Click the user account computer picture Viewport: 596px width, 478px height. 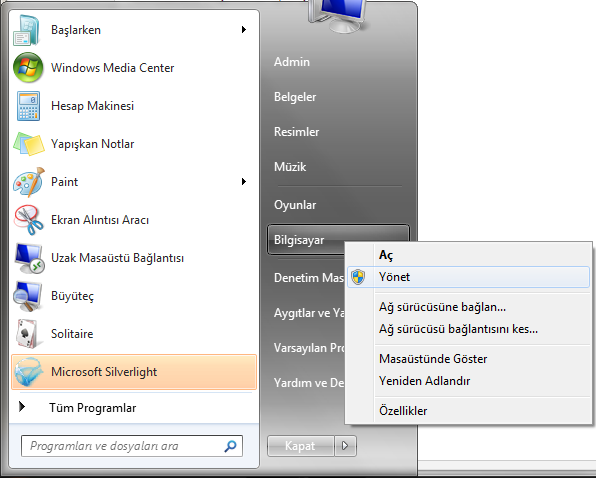coord(338,16)
